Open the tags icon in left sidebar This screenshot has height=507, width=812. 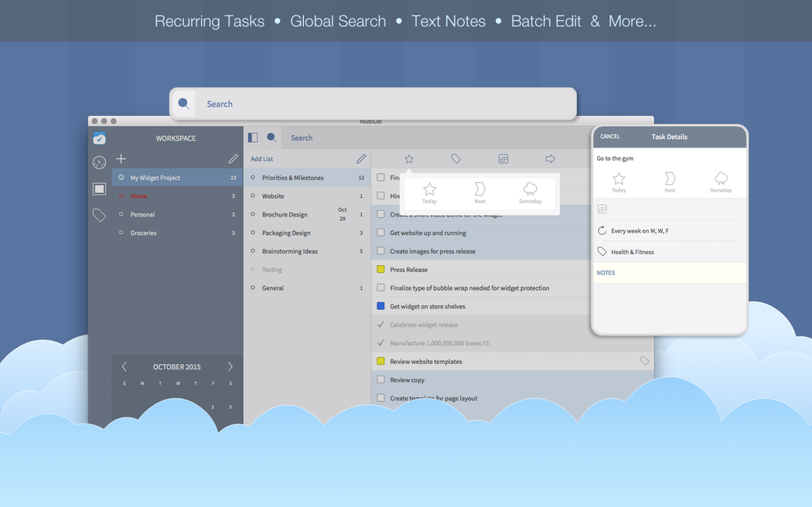coord(99,216)
